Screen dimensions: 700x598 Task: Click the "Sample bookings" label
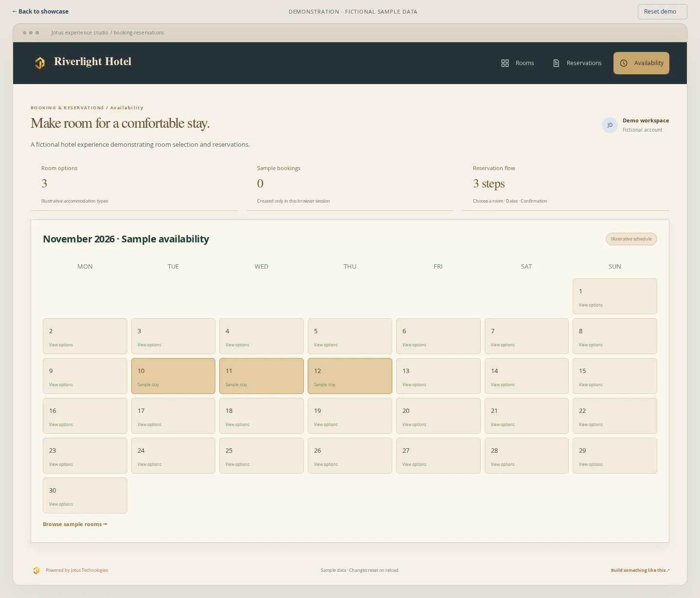279,168
